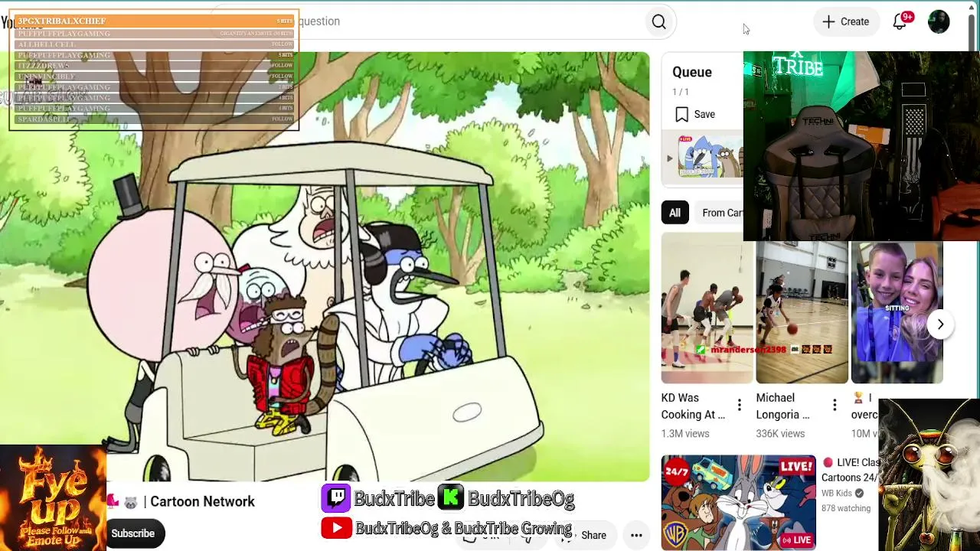Select the All filter chip
This screenshot has height=551, width=980.
[x=675, y=213]
